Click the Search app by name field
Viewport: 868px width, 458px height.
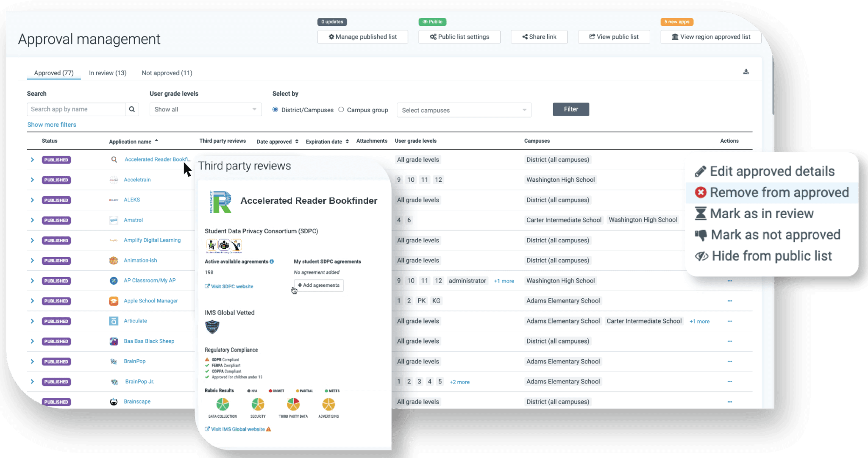[x=76, y=109]
